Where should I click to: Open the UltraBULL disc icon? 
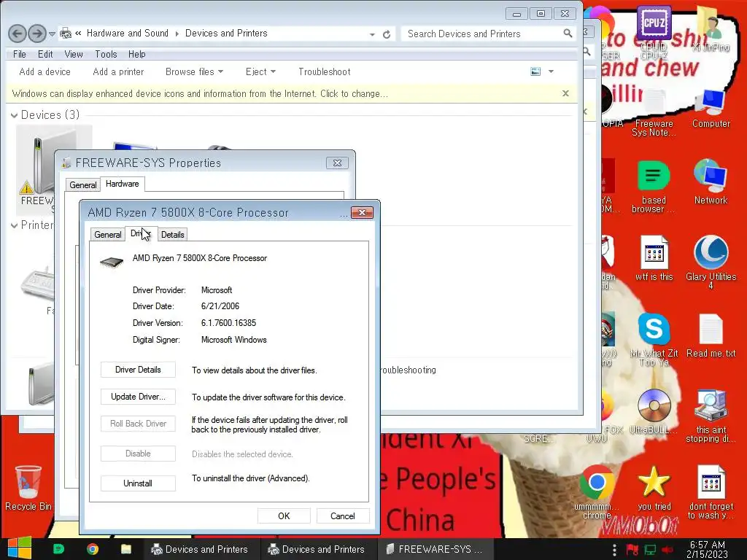654,411
